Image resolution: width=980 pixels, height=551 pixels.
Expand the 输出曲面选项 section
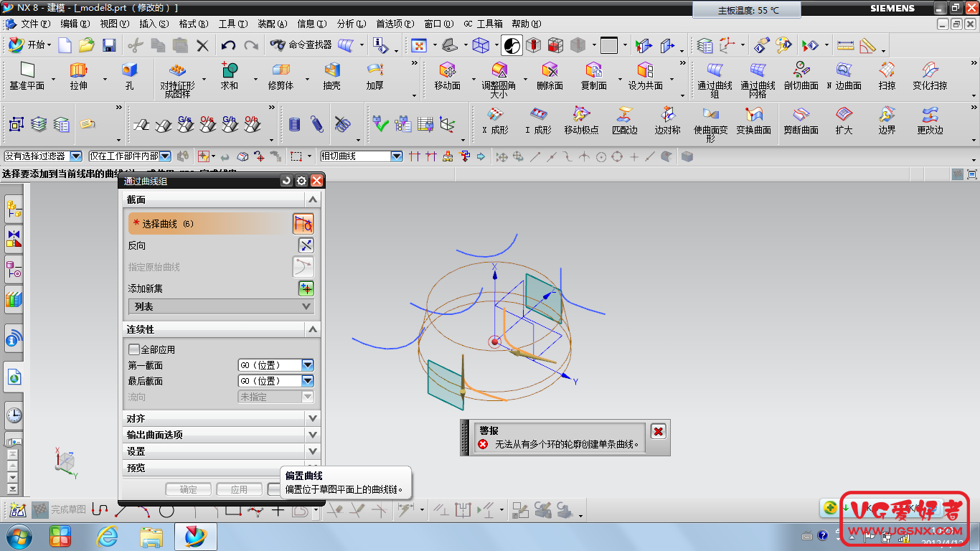pyautogui.click(x=222, y=435)
